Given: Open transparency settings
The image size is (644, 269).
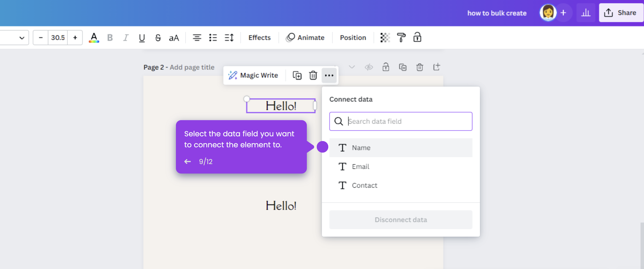Looking at the screenshot, I should (384, 37).
